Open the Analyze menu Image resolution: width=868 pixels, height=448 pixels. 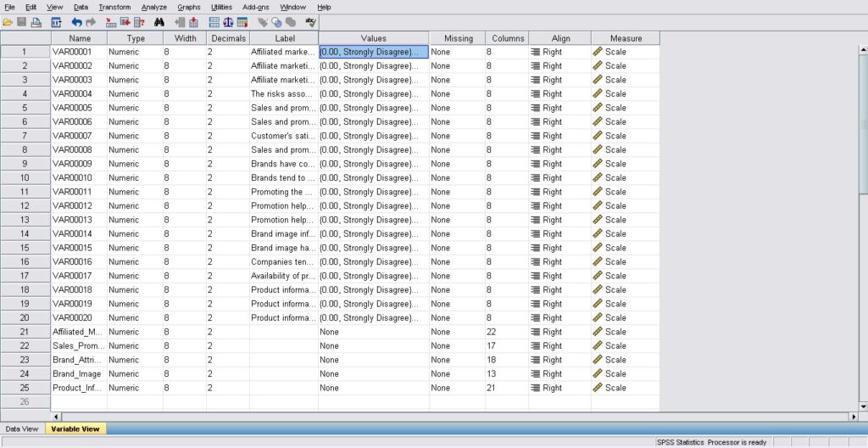(x=154, y=7)
